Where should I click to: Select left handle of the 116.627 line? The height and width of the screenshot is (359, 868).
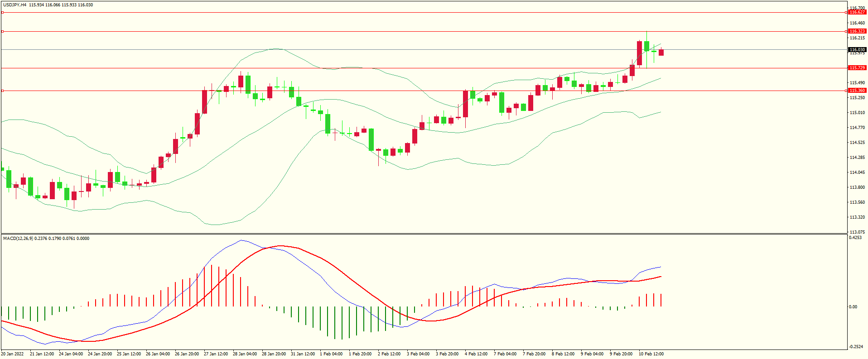click(x=3, y=13)
